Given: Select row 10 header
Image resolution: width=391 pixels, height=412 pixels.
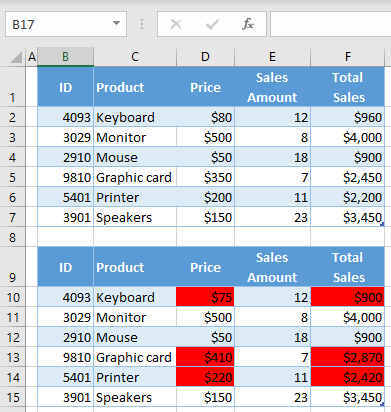Looking at the screenshot, I should (x=13, y=297).
